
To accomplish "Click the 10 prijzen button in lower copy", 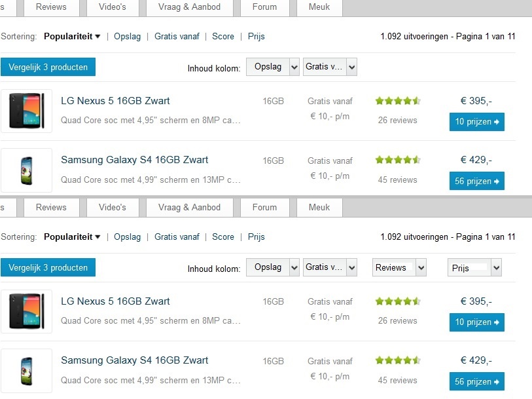I will (476, 322).
